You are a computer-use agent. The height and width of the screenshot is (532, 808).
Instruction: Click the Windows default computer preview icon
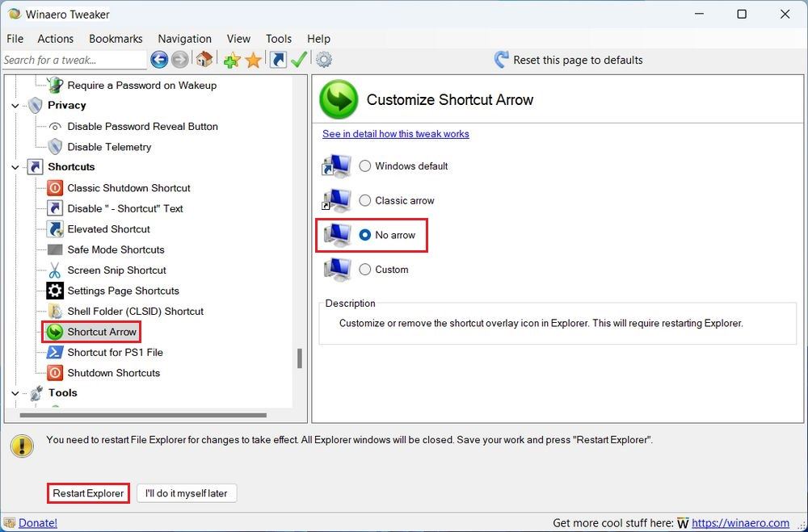[x=336, y=165]
